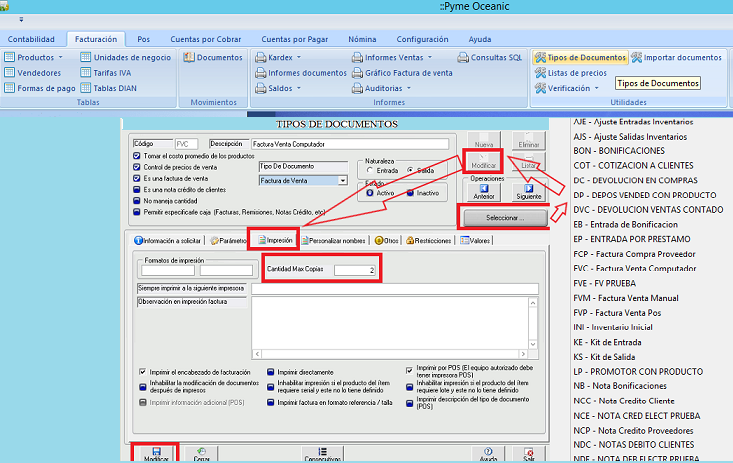Image resolution: width=733 pixels, height=463 pixels.
Task: Open Factura de Venta type combo box
Action: click(303, 181)
